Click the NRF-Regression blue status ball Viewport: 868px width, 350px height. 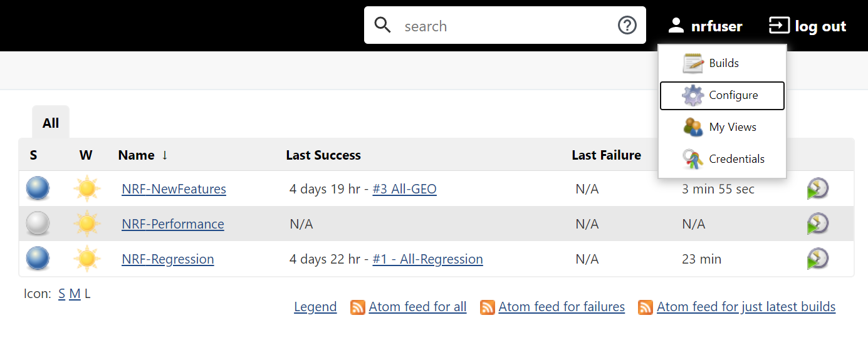38,259
